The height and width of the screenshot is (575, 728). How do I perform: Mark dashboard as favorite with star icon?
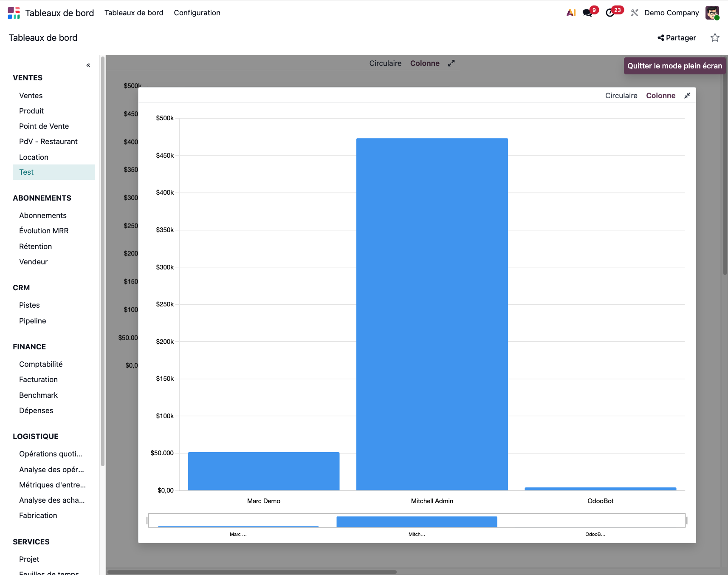click(715, 38)
